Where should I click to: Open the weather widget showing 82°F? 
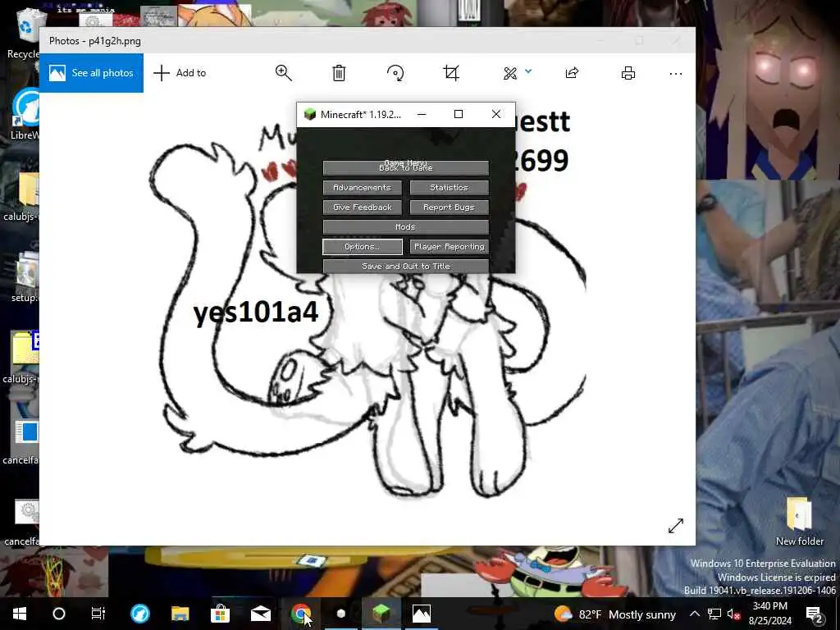click(x=614, y=614)
